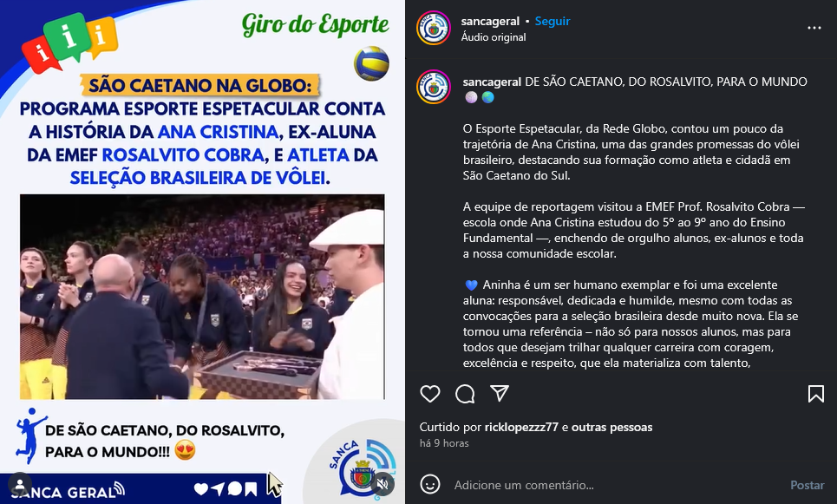Click the há 9 horas timestamp
This screenshot has height=504, width=837.
click(x=444, y=443)
